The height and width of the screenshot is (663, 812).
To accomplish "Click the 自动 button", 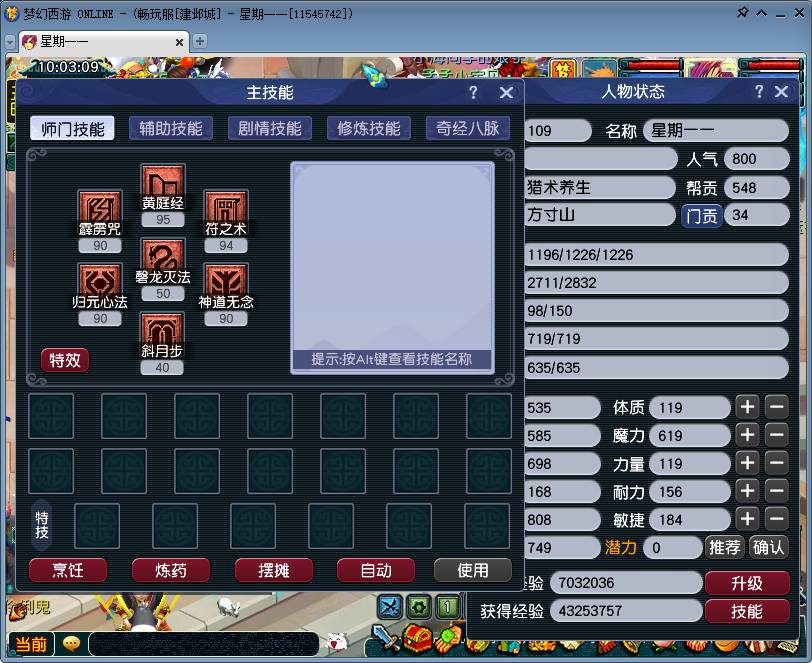I will pyautogui.click(x=376, y=570).
